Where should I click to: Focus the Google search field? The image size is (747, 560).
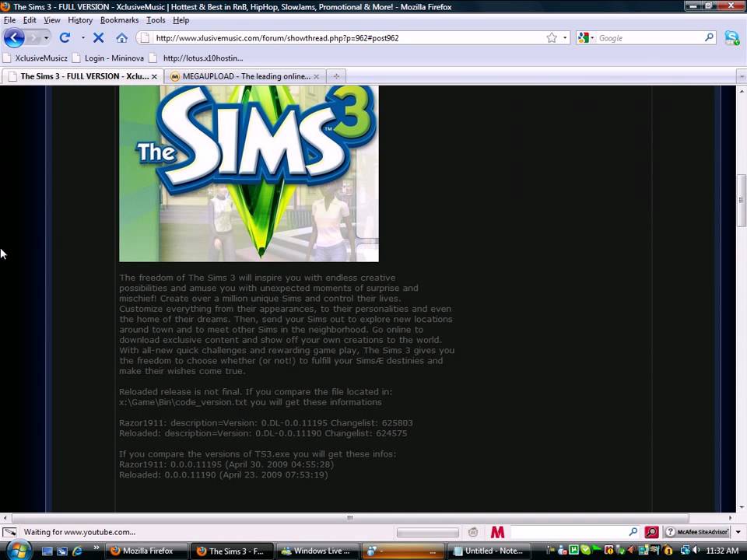coord(650,38)
